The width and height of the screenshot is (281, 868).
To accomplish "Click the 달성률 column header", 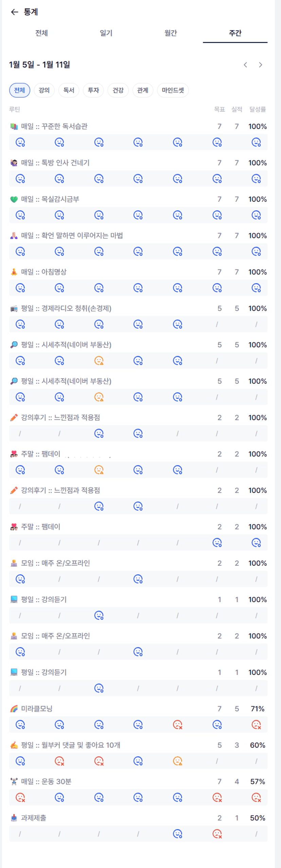I will click(257, 109).
